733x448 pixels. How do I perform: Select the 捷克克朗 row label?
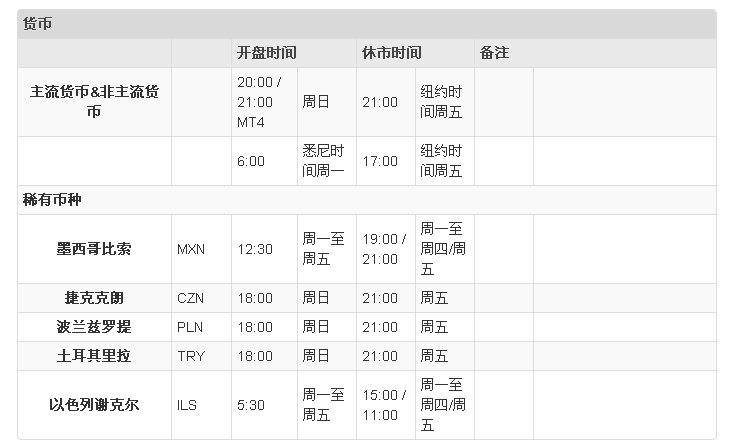click(x=94, y=298)
